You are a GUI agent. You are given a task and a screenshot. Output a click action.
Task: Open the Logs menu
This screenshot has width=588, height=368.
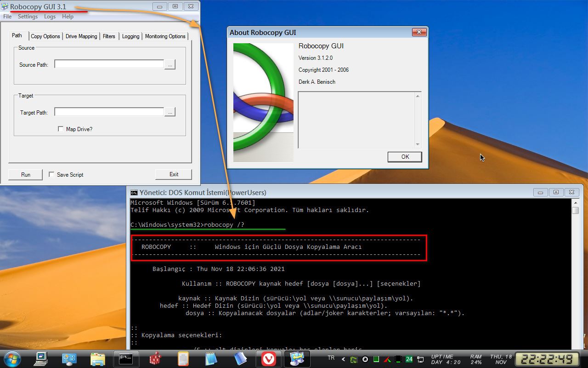coord(50,17)
